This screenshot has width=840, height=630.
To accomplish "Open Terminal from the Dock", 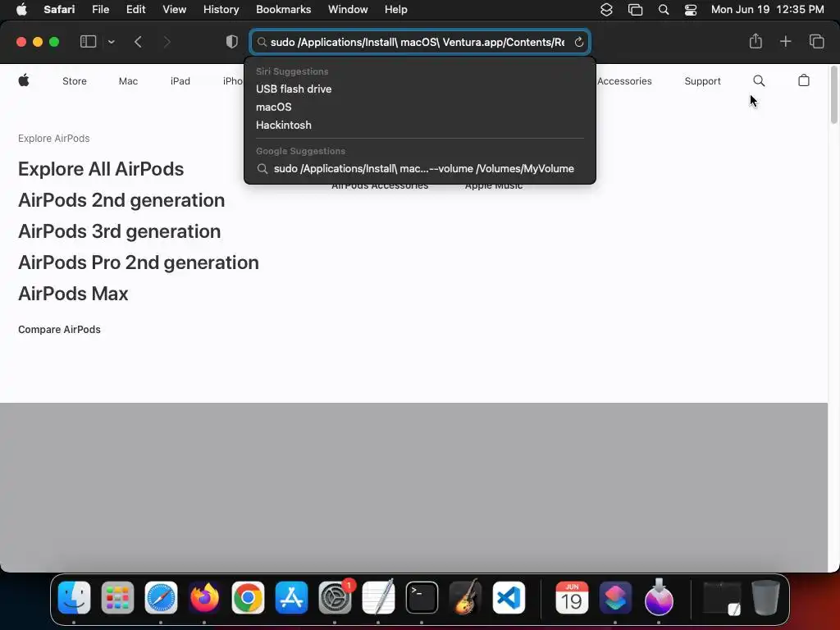I will click(x=422, y=597).
